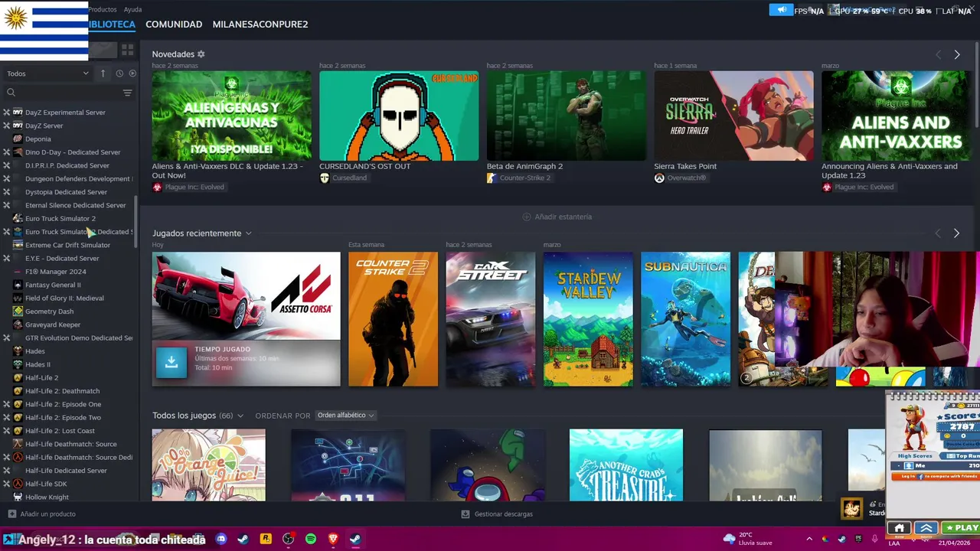Go to next Novedades page arrow
Viewport: 980px width, 551px height.
coord(956,54)
